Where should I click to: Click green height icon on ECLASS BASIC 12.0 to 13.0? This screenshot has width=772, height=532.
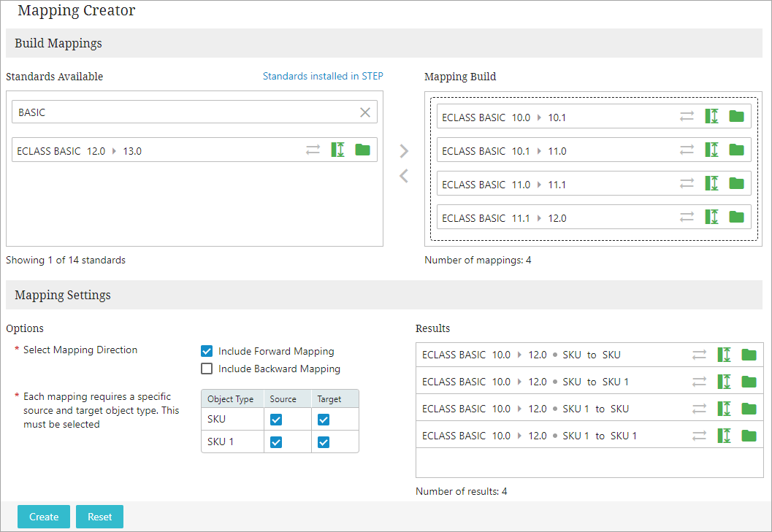click(x=337, y=150)
